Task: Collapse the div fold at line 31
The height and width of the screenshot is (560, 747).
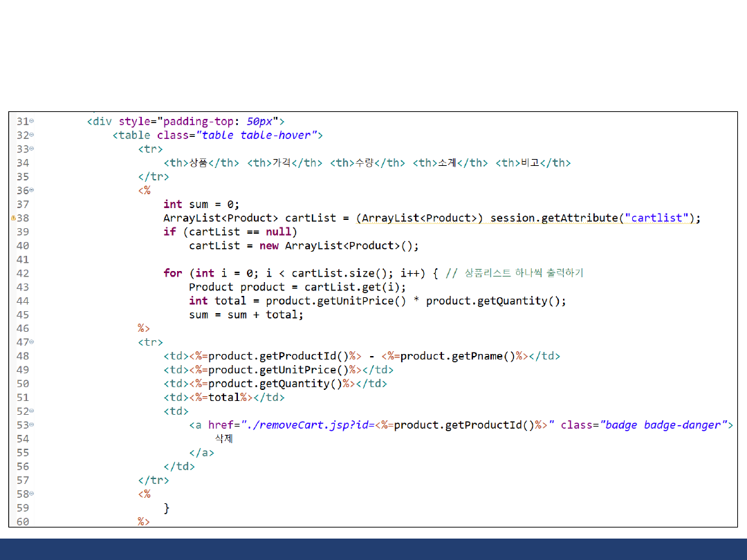Action: (x=32, y=122)
